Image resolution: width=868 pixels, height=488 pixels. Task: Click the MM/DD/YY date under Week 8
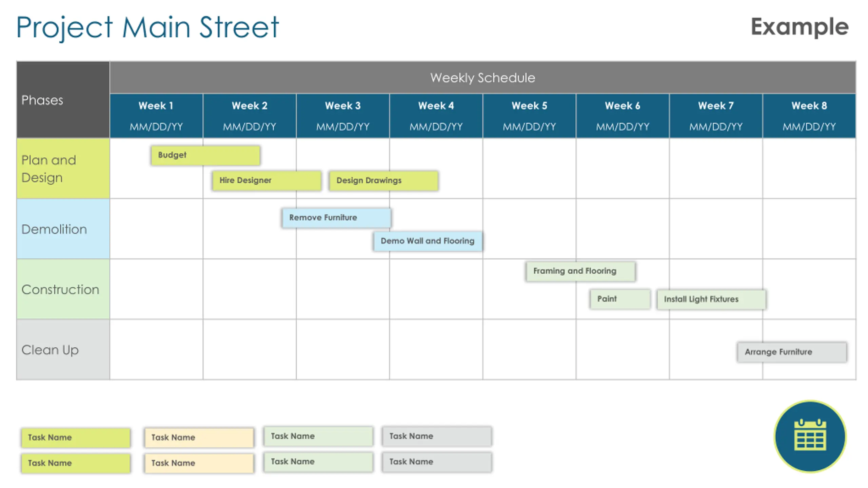click(809, 127)
